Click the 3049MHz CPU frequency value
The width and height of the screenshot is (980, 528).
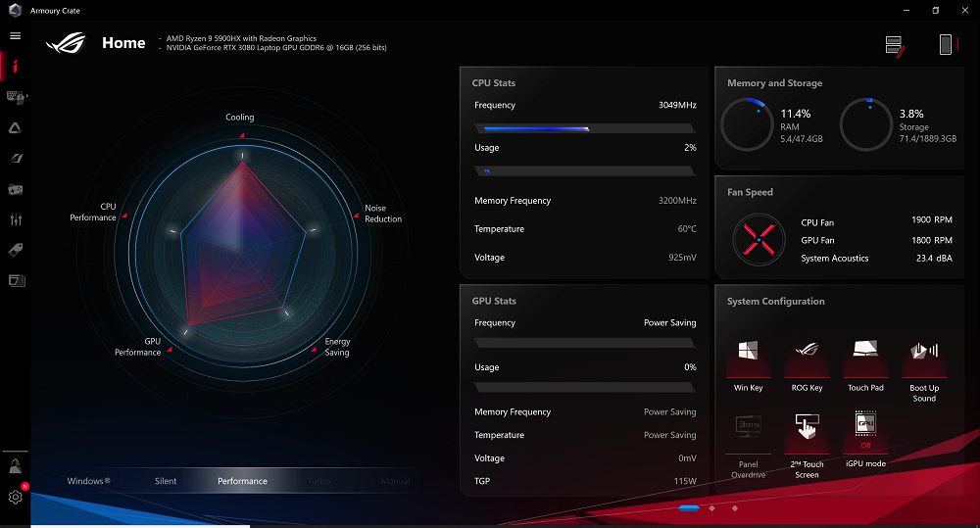[677, 105]
